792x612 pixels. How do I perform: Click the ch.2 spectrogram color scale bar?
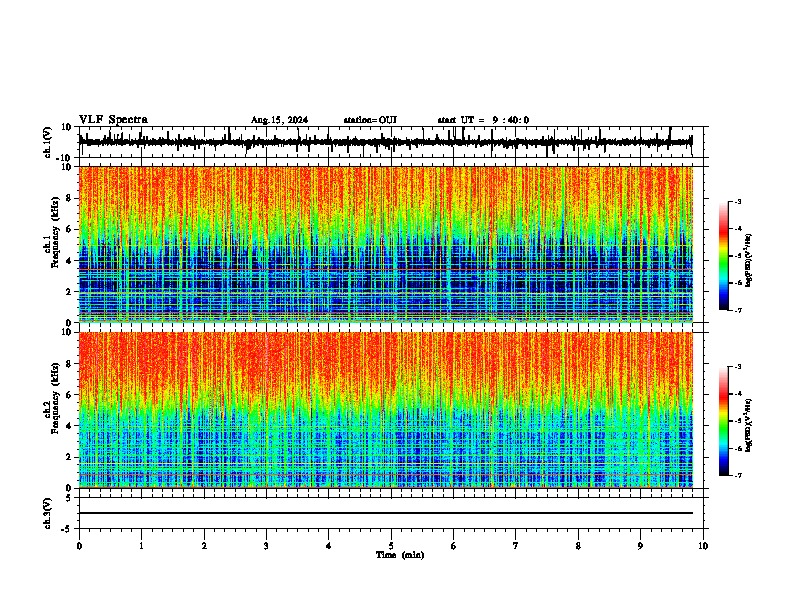[x=723, y=421]
